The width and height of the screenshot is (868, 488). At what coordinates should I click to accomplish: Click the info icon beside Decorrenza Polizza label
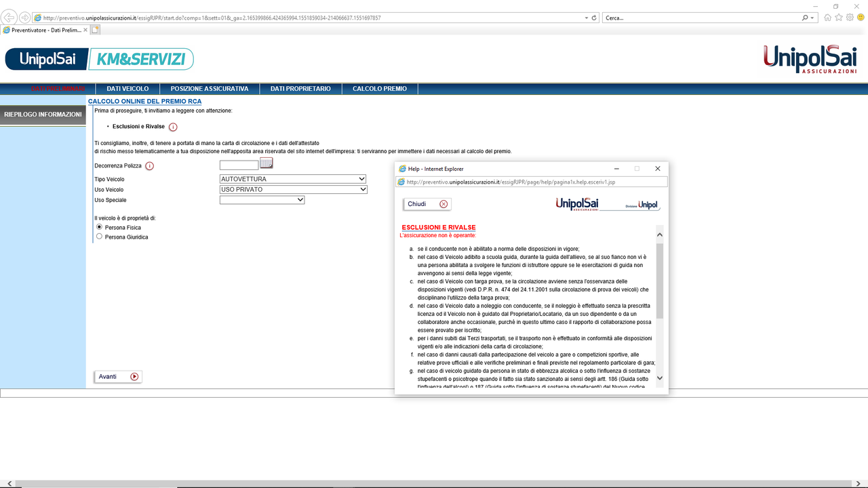click(149, 165)
